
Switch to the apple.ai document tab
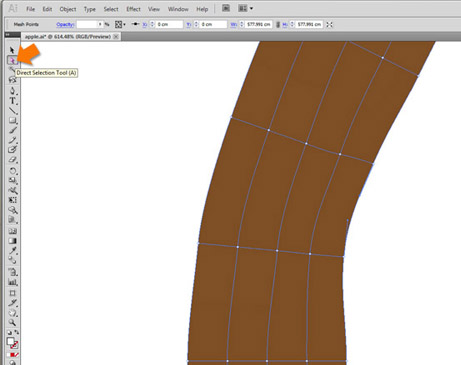tap(67, 36)
